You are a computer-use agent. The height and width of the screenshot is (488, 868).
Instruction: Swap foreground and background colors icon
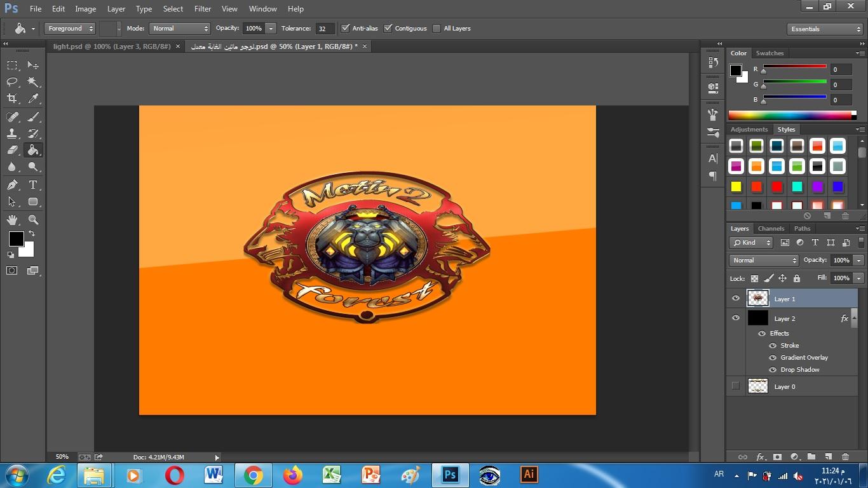pos(32,234)
